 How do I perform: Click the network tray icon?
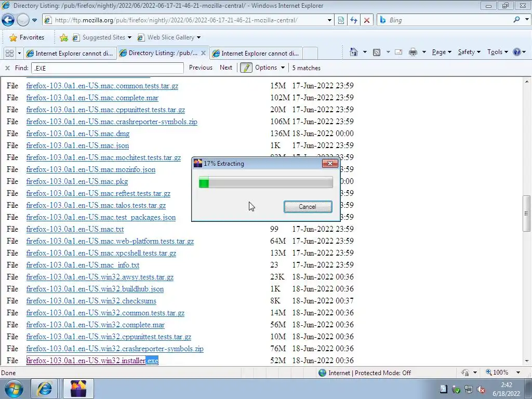pyautogui.click(x=469, y=390)
